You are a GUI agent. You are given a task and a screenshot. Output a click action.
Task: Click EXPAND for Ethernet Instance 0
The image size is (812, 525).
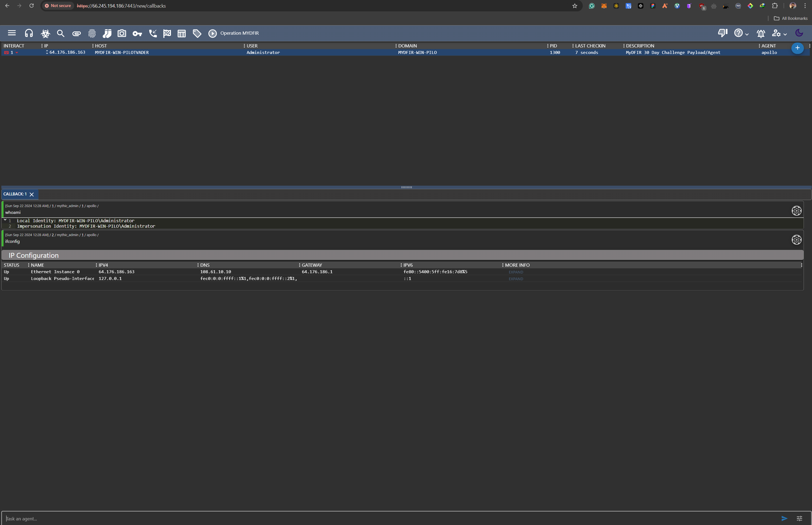tap(516, 272)
